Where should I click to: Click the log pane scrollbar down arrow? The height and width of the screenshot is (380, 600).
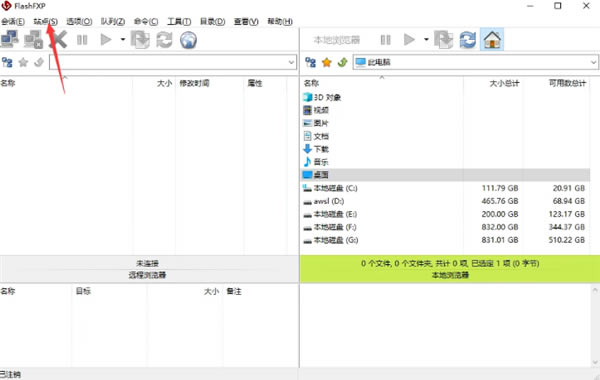(595, 362)
